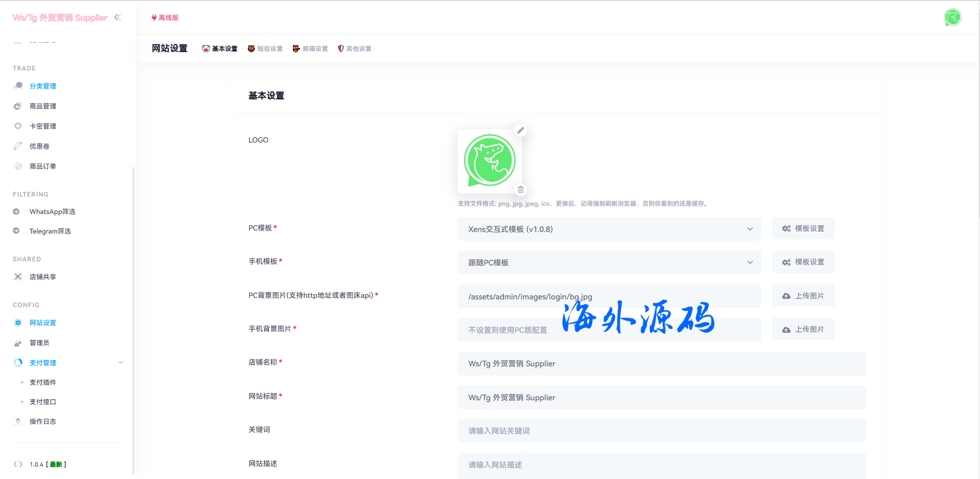Open 分类管理 in the sidebar
This screenshot has height=479, width=980.
point(43,86)
